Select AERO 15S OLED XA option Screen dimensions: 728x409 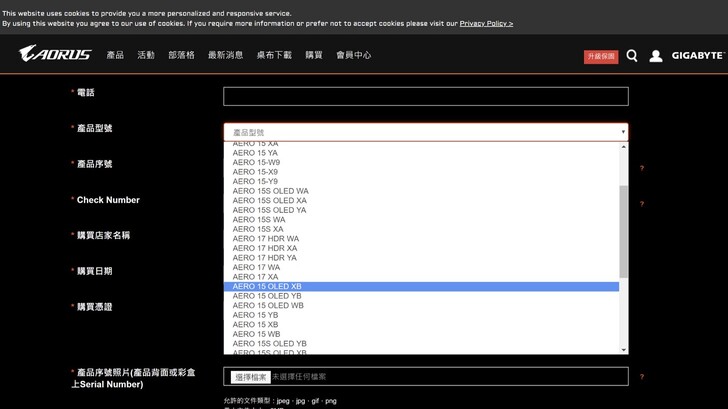(421, 201)
